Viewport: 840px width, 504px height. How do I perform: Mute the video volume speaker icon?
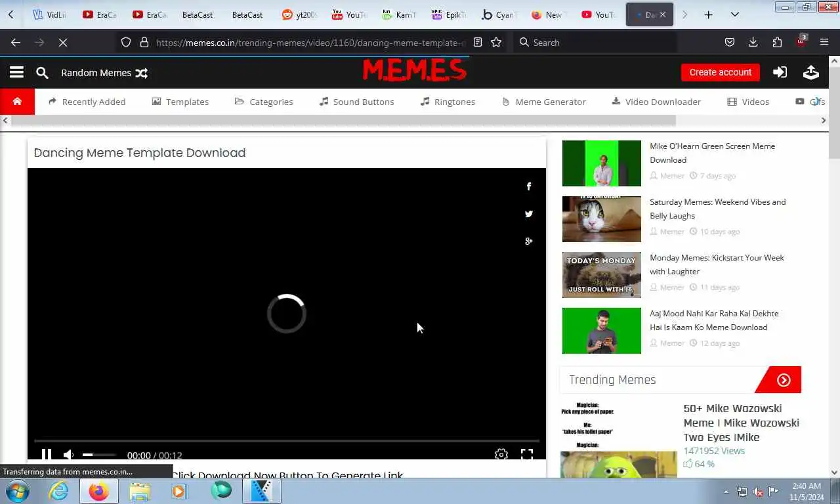[68, 454]
